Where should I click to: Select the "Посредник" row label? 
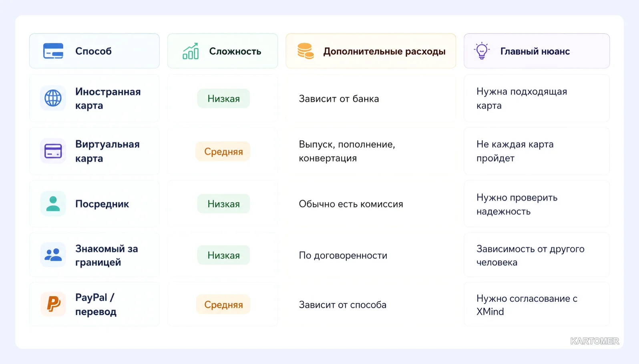[102, 204]
